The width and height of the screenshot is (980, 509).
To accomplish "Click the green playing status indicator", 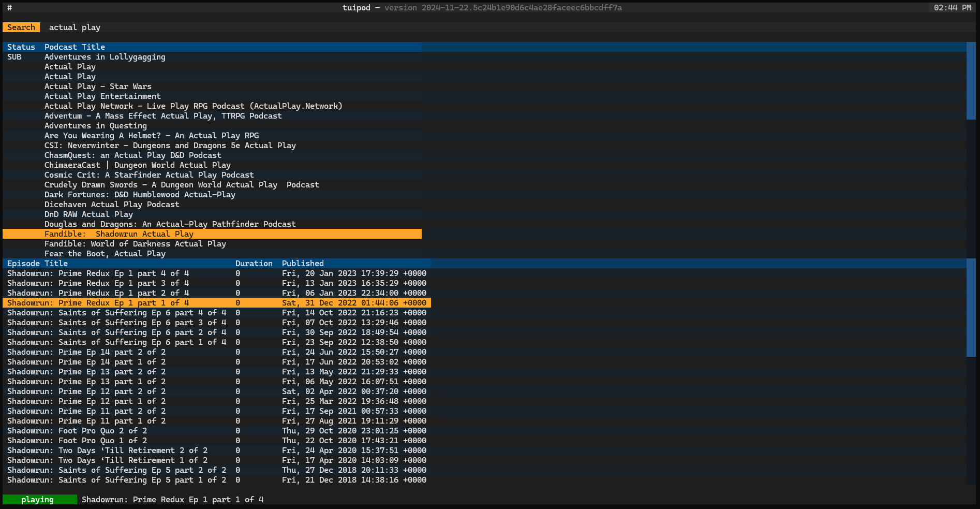I will [x=40, y=500].
